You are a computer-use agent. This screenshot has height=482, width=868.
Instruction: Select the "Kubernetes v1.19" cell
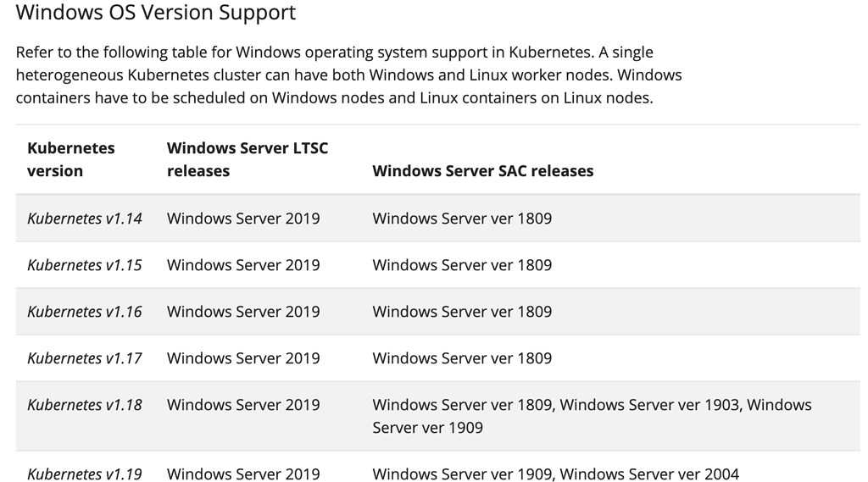[x=85, y=474]
